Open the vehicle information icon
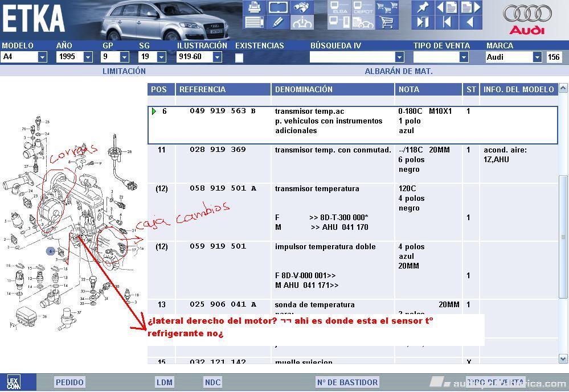Screen dimensions: 569x392 [x=302, y=22]
